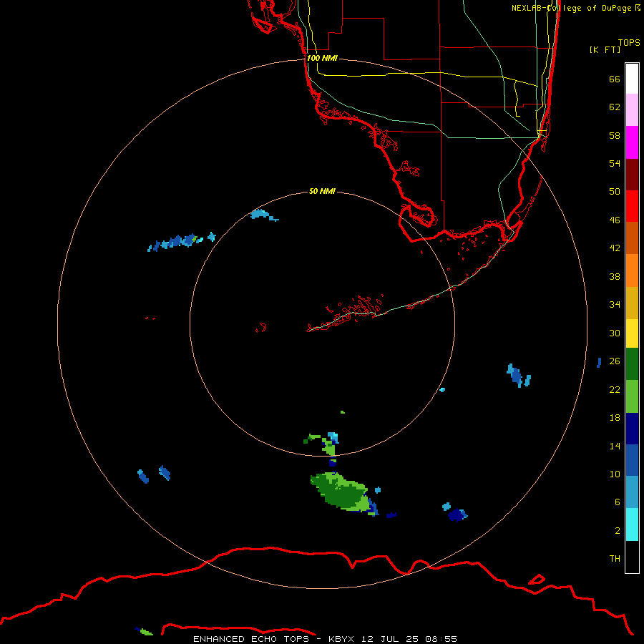
Task: Click the 'TOPS' legend heading
Action: [x=629, y=43]
